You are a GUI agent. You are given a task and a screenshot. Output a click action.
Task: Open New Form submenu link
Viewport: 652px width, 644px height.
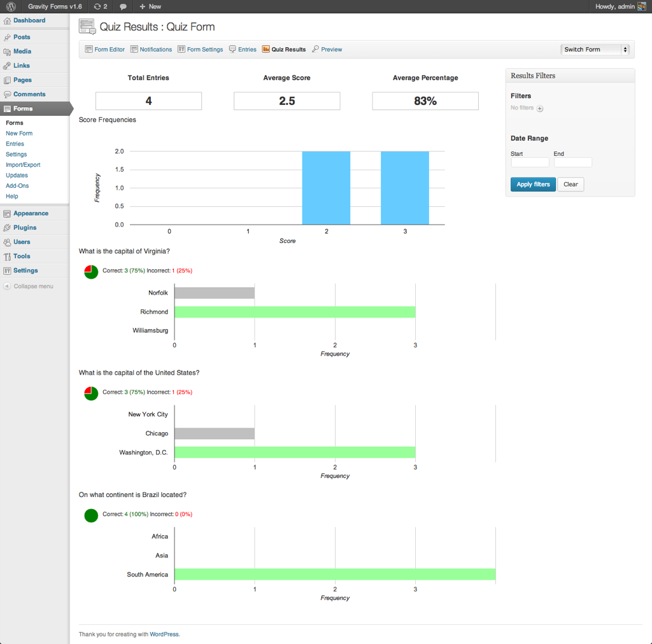19,134
